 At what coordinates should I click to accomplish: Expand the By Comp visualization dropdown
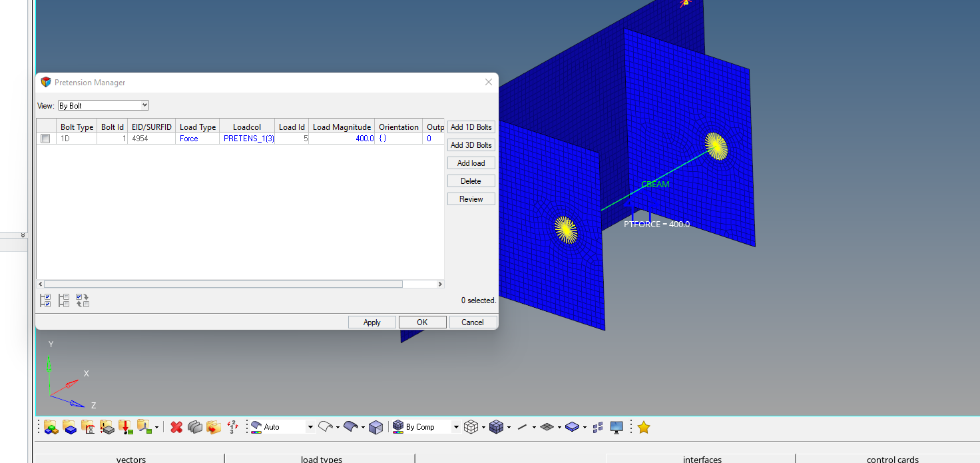tap(456, 427)
